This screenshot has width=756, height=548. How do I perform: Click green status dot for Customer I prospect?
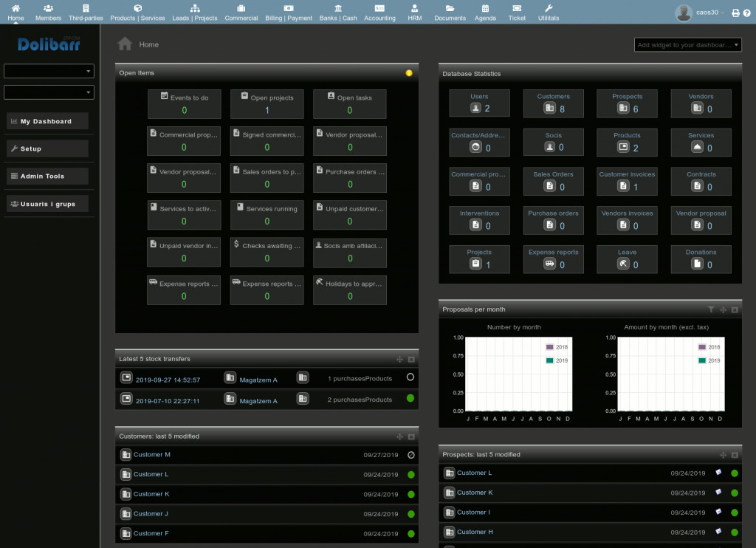click(x=735, y=513)
